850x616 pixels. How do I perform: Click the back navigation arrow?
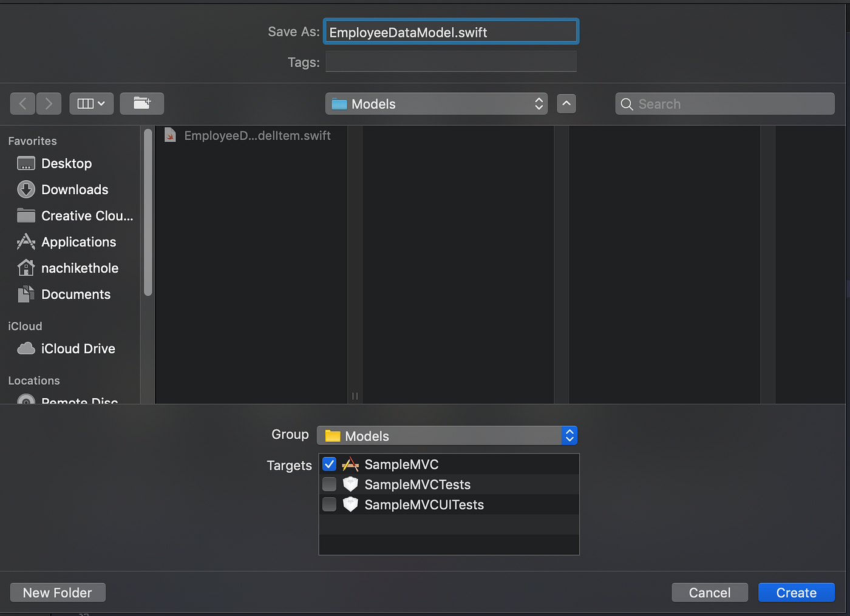22,103
